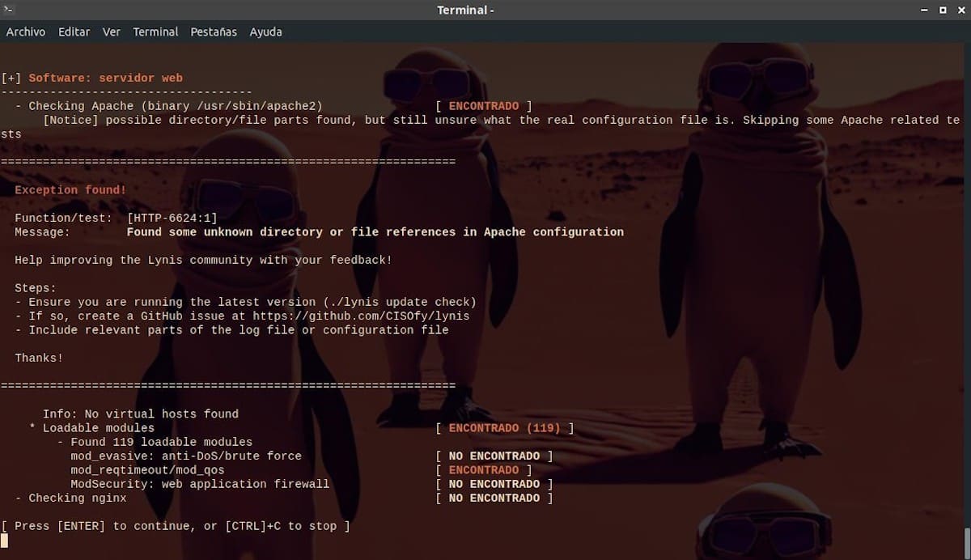
Task: Click the terminal window menu icon in title bar
Action: click(x=9, y=10)
